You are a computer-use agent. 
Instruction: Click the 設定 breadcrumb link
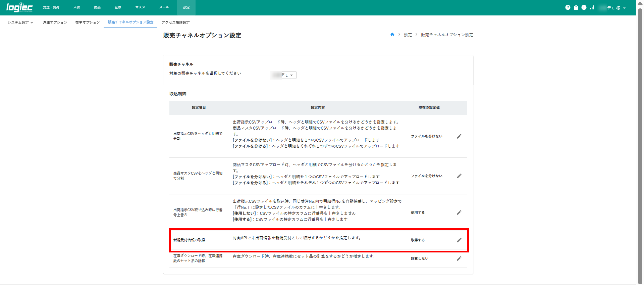point(408,35)
